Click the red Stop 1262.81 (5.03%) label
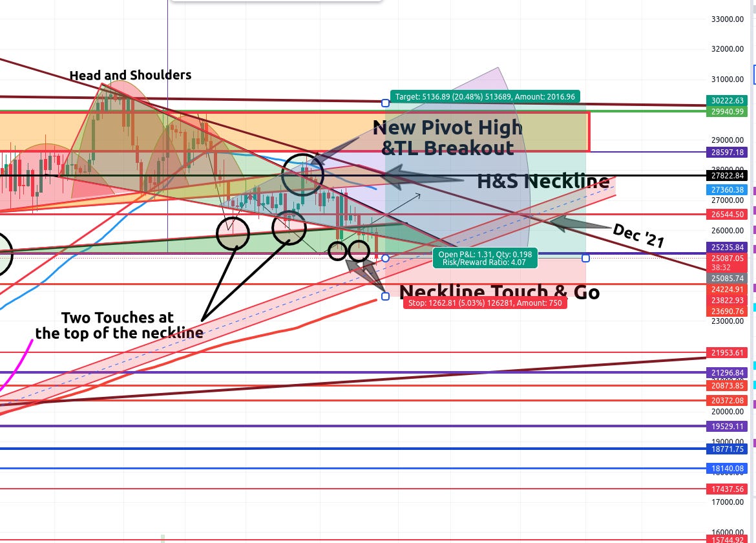The image size is (756, 543). coord(485,303)
